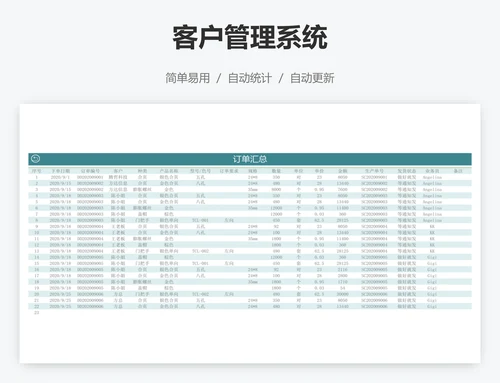Select order number cell 00202009001

click(x=90, y=177)
